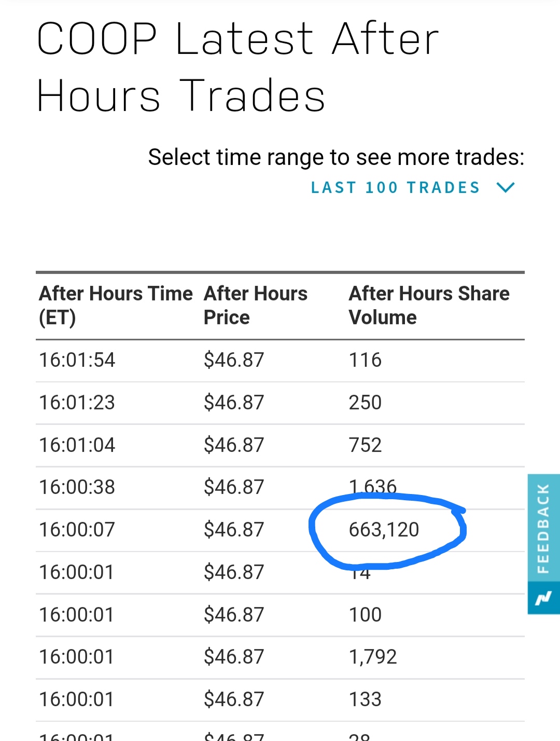Screen dimensions: 560x741
Task: Open the Feedback side tab
Action: 543,528
